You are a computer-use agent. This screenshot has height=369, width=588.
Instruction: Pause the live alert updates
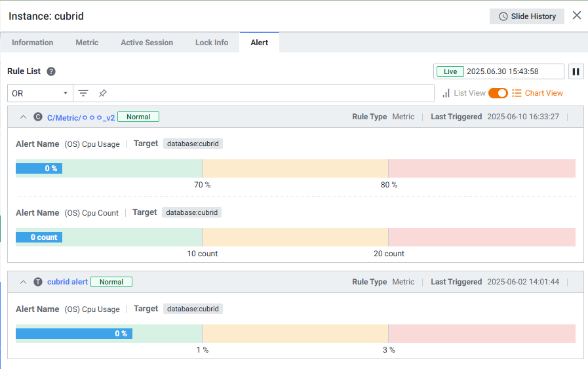tap(576, 71)
